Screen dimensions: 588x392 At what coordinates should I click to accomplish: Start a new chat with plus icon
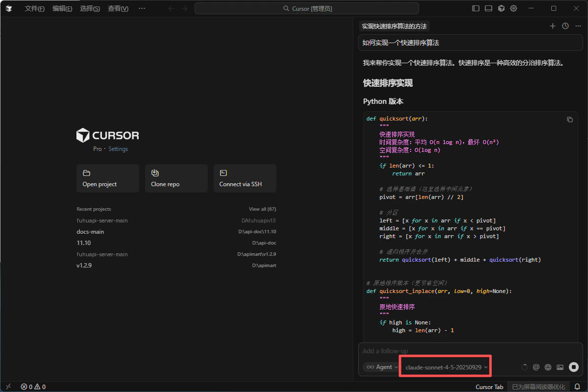[x=553, y=26]
